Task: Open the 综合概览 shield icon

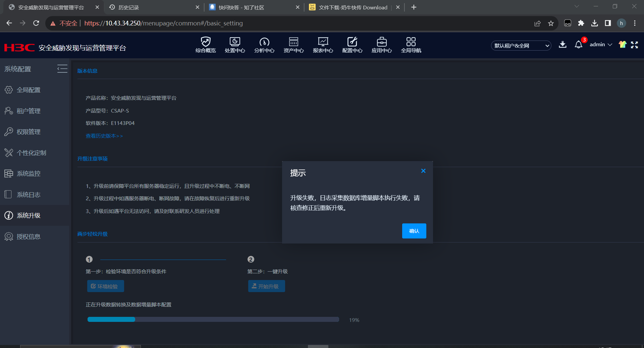Action: click(205, 42)
